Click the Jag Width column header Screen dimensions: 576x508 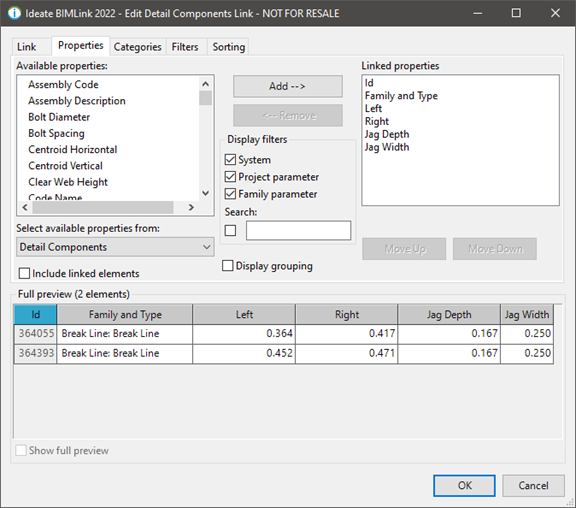[527, 314]
